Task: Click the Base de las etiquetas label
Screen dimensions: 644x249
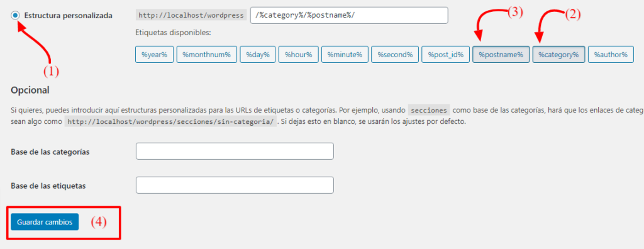Action: 48,185
